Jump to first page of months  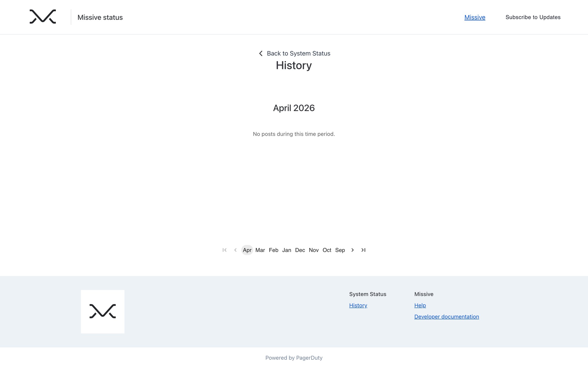pyautogui.click(x=224, y=250)
